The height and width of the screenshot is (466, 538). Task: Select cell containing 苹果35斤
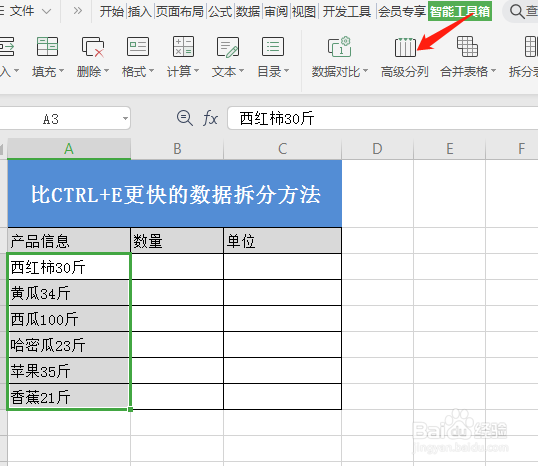[x=69, y=371]
